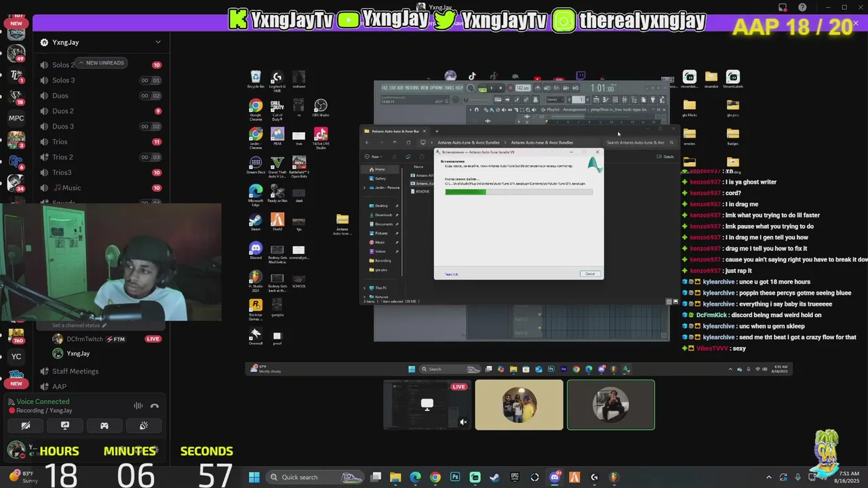The height and width of the screenshot is (488, 868).
Task: Click the Search Antares Auto-tune search box
Action: coord(639,142)
